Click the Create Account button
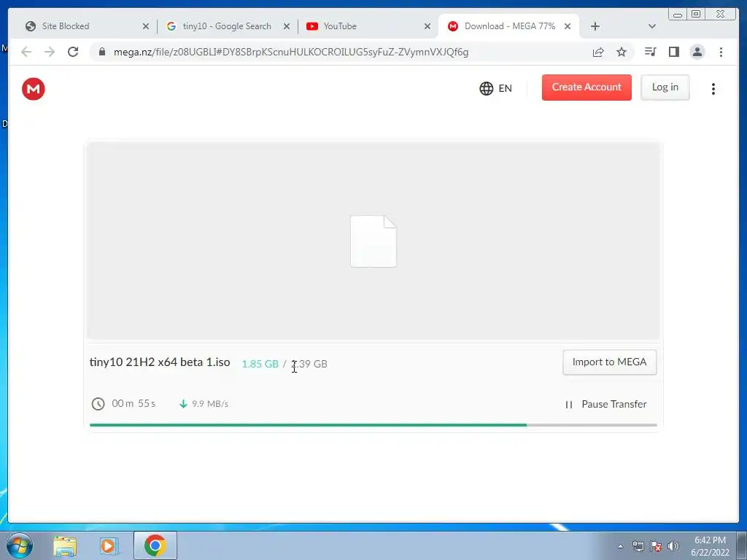This screenshot has height=560, width=747. (587, 87)
